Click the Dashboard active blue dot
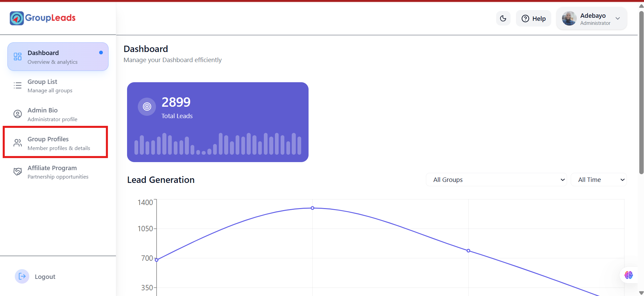 (101, 53)
